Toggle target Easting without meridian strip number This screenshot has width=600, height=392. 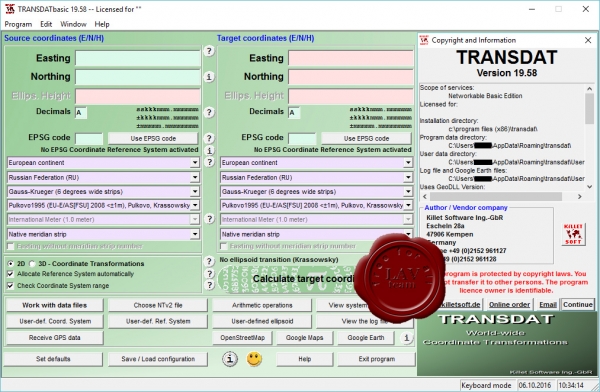point(224,246)
